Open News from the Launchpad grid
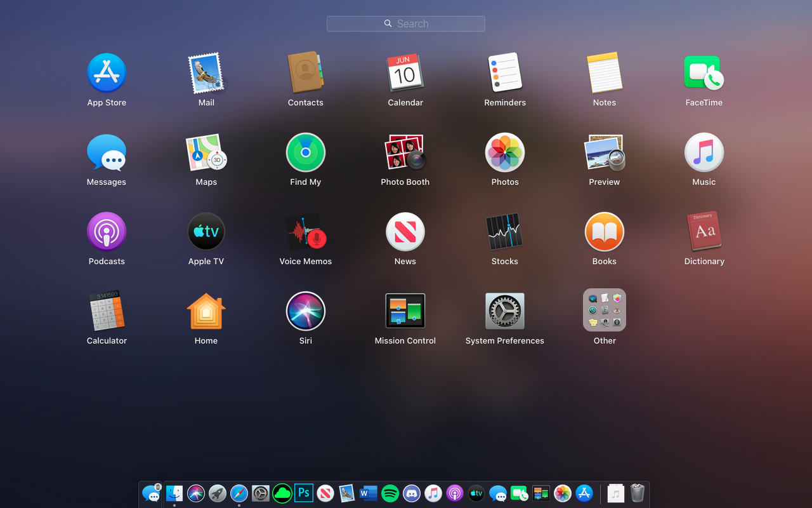812x508 pixels. click(405, 232)
